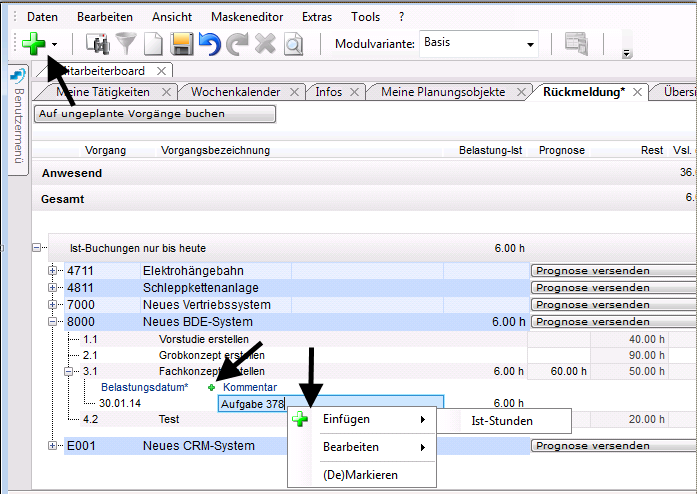This screenshot has width=697, height=494.
Task: Expand project E001 Neues CRM-System
Action: tap(52, 446)
